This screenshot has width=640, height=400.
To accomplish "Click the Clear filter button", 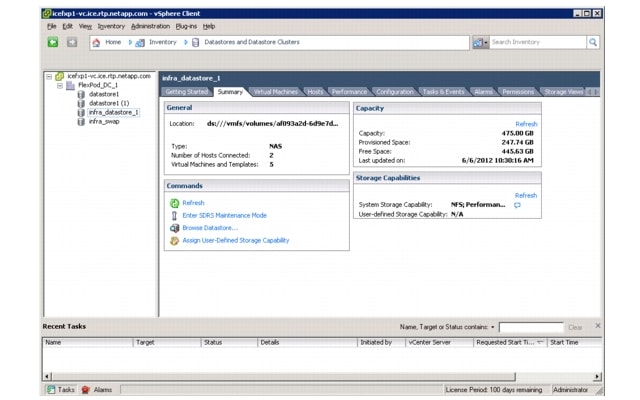I will 575,327.
